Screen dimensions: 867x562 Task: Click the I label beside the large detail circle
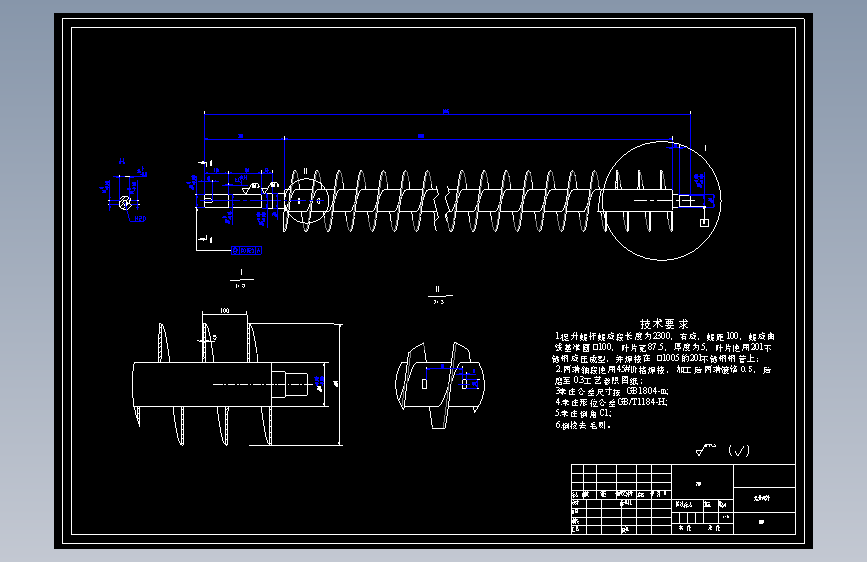(x=705, y=148)
